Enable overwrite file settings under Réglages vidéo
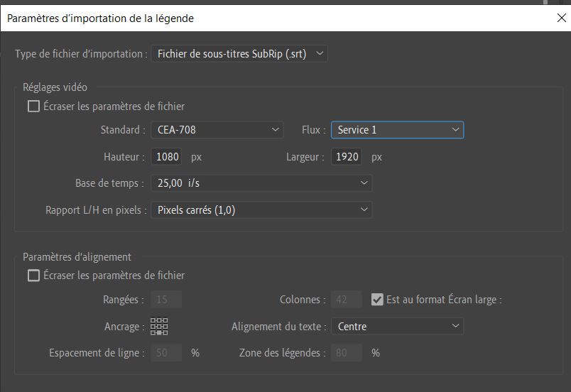Screen dimensions: 571x392 point(34,107)
